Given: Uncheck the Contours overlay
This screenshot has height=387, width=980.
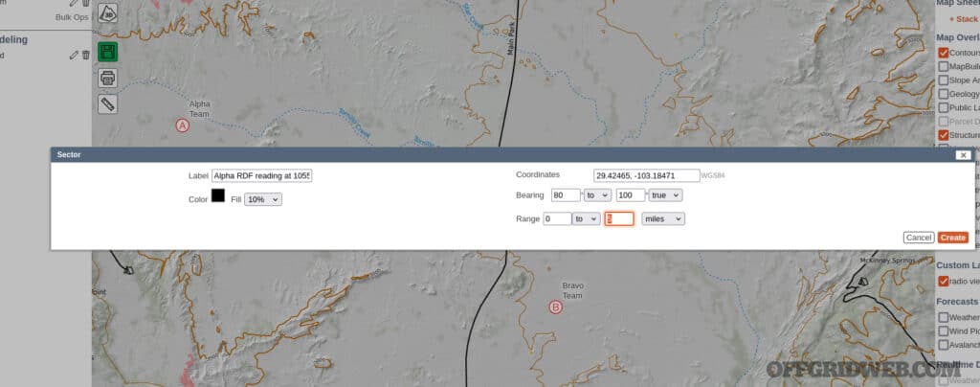Looking at the screenshot, I should pyautogui.click(x=943, y=53).
